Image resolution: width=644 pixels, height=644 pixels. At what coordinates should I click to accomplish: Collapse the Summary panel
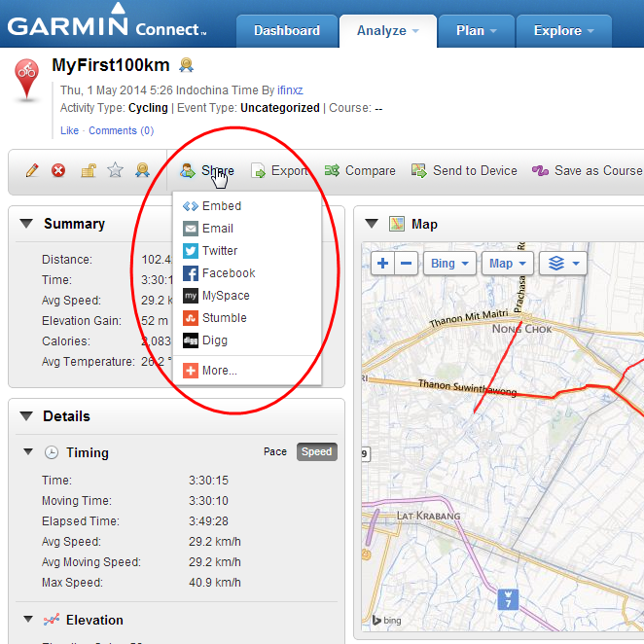(x=26, y=224)
